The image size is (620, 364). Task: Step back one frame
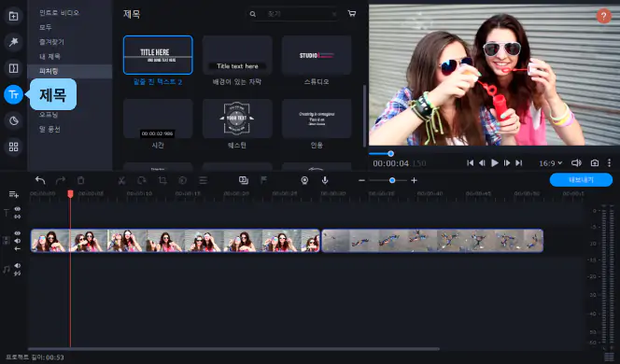[482, 162]
